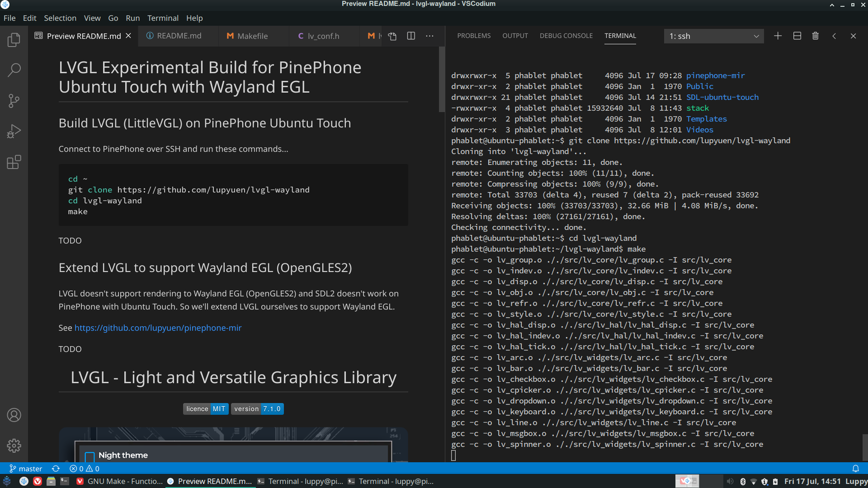
Task: Expand the '1: ssh' terminal selector dropdown
Action: [713, 36]
